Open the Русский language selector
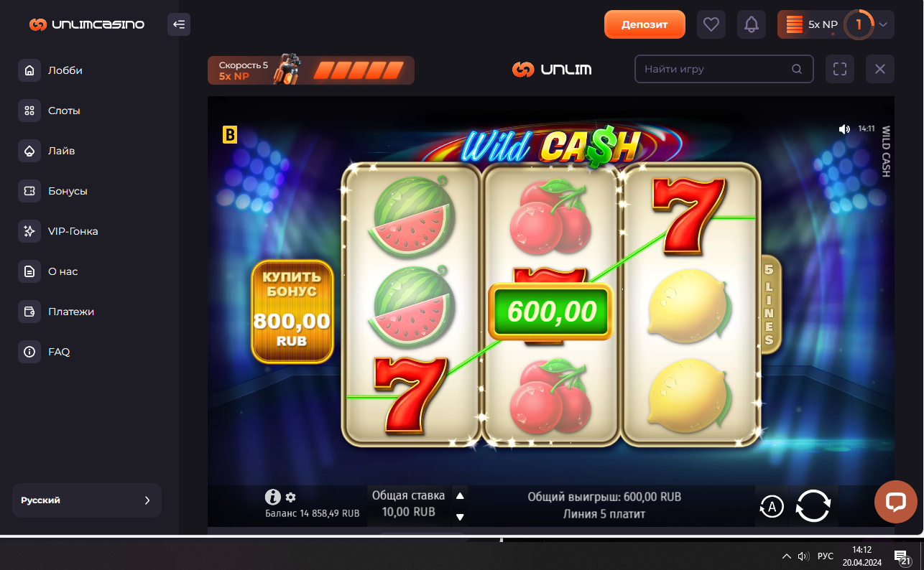 (87, 500)
